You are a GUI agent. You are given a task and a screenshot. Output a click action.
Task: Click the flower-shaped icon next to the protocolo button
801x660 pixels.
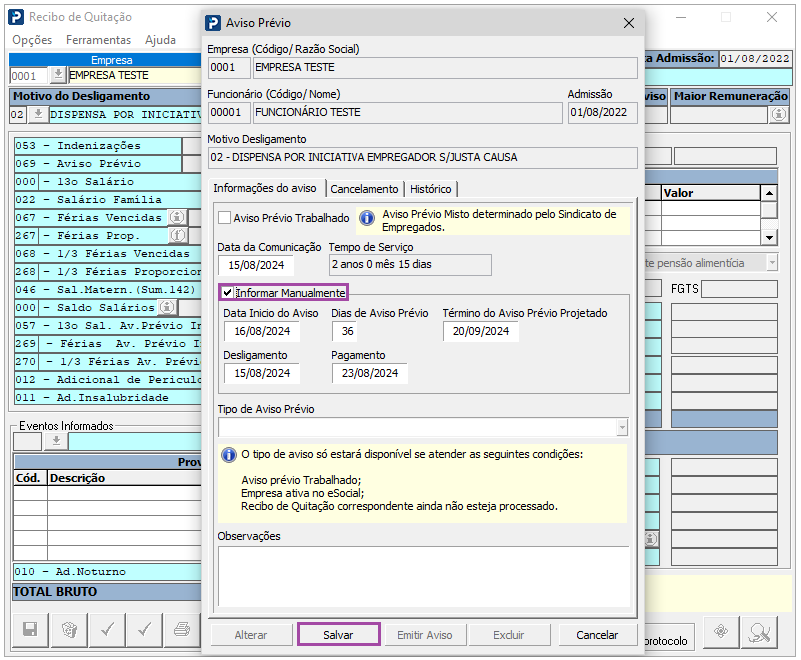pos(721,631)
